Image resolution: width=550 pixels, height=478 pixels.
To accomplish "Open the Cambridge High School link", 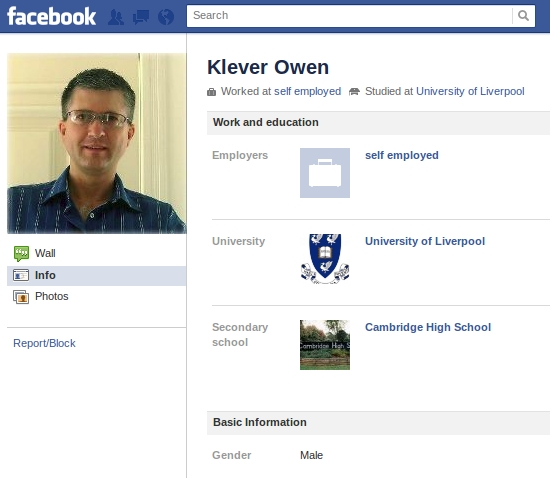I will click(428, 327).
